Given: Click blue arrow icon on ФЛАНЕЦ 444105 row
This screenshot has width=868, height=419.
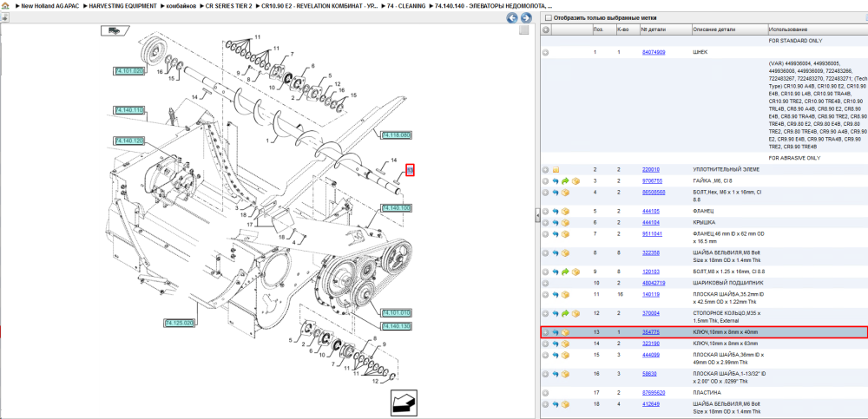Looking at the screenshot, I should pyautogui.click(x=556, y=212).
